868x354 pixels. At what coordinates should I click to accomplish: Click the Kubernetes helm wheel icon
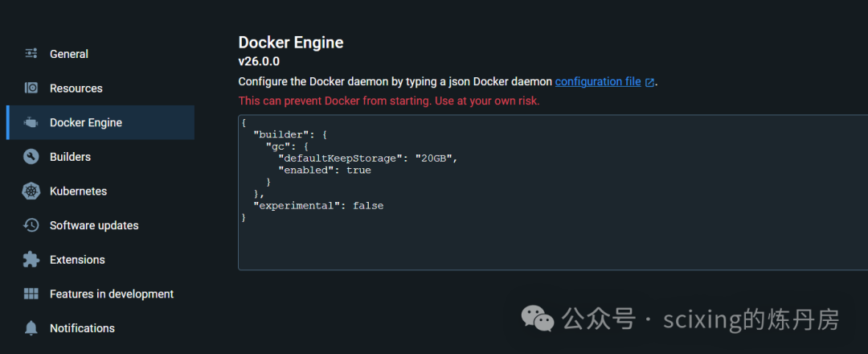[31, 191]
